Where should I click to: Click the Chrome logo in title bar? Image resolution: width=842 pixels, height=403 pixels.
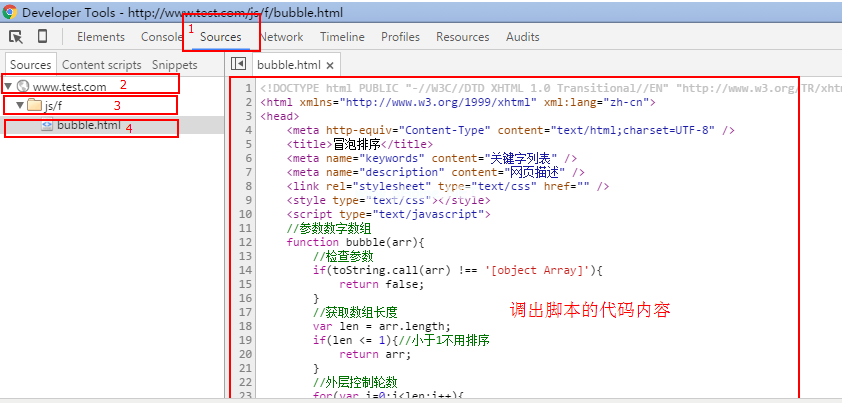pyautogui.click(x=9, y=11)
